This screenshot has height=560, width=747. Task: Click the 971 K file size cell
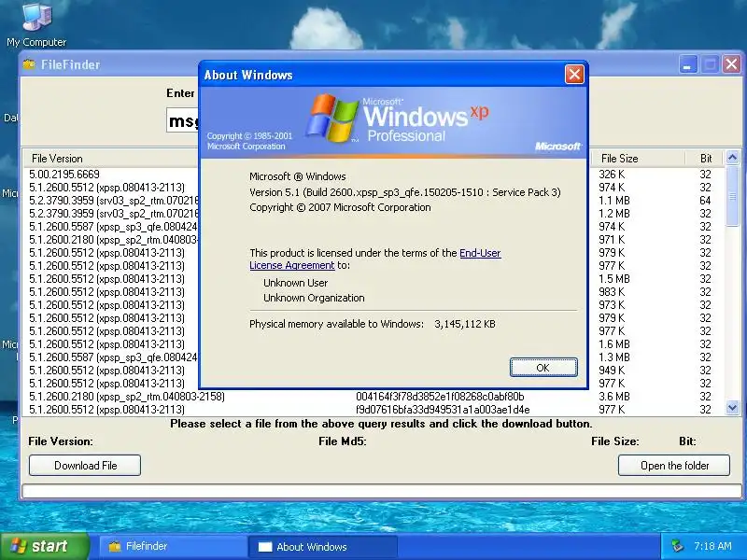tap(612, 240)
